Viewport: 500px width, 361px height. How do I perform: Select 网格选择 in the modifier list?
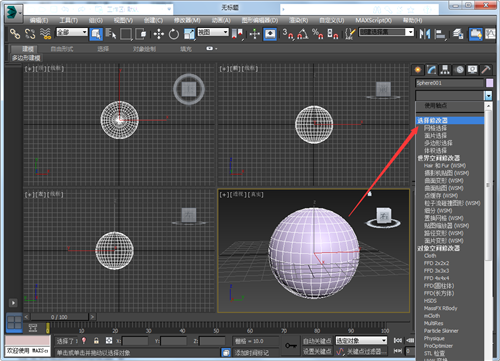(x=435, y=128)
